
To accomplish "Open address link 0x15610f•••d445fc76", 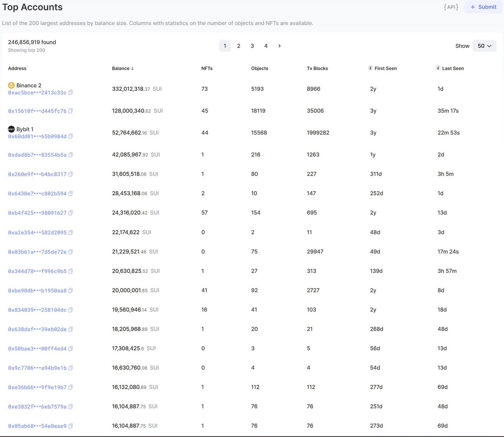I will click(x=37, y=111).
